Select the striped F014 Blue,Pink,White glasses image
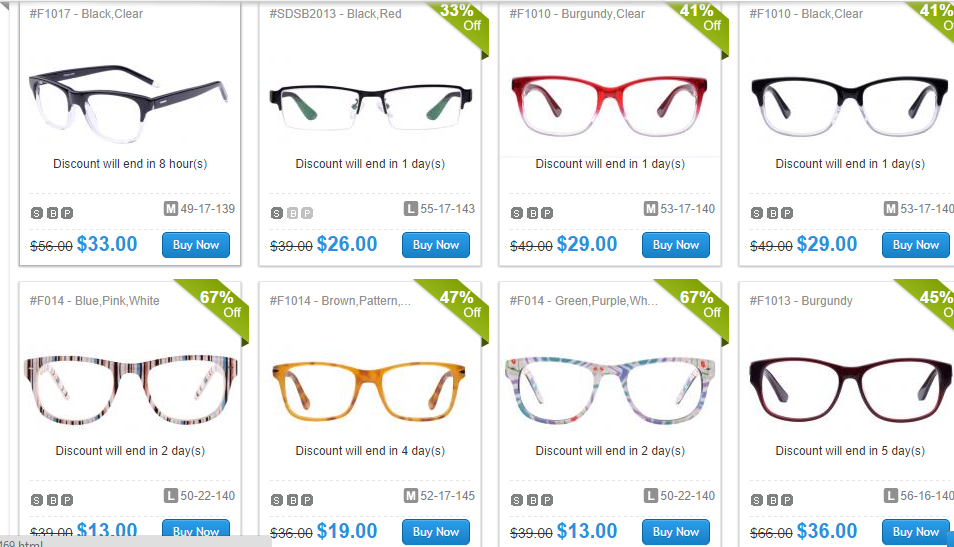Image resolution: width=954 pixels, height=547 pixels. [130, 389]
